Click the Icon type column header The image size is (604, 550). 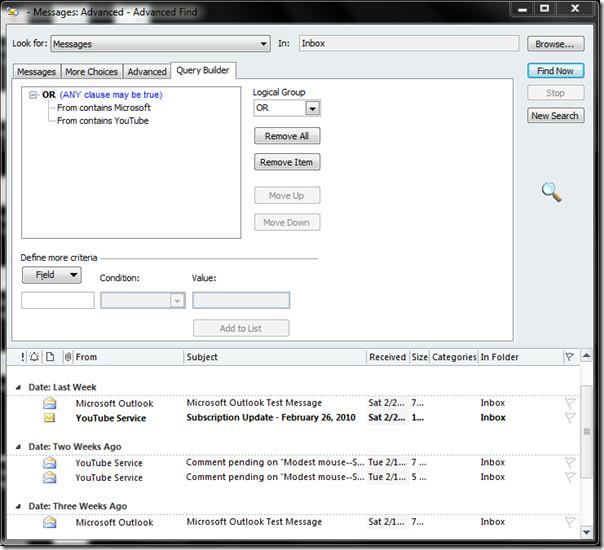50,357
